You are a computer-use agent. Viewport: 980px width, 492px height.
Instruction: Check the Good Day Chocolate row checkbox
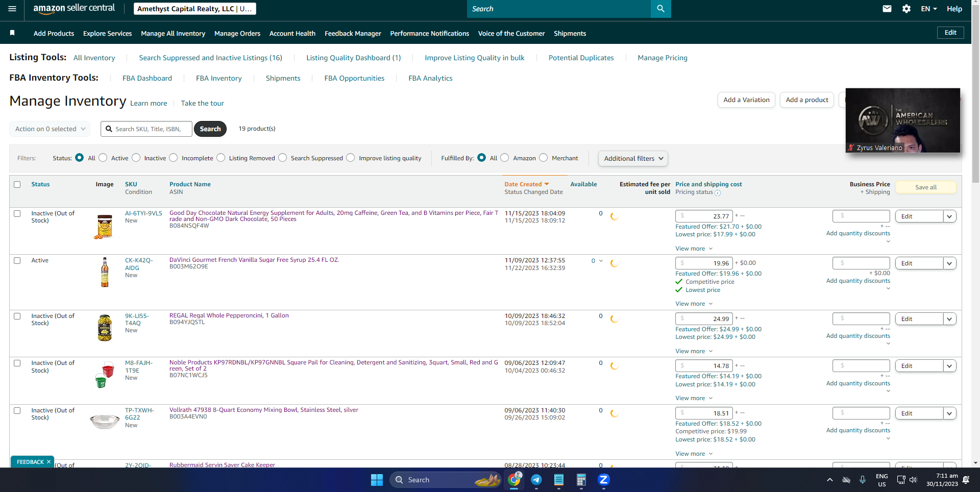pyautogui.click(x=17, y=214)
